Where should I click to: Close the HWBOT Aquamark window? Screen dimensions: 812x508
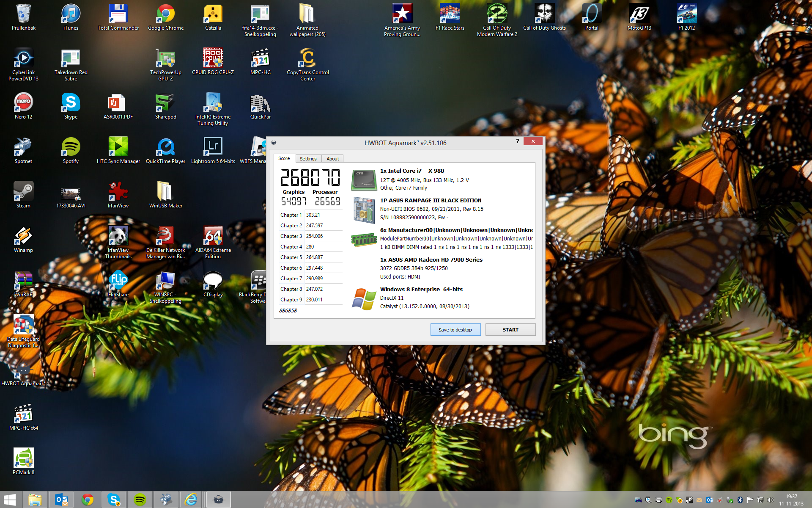pos(533,141)
